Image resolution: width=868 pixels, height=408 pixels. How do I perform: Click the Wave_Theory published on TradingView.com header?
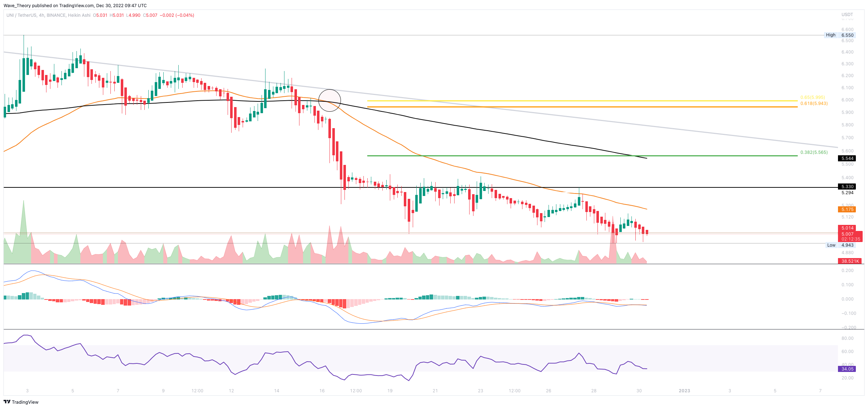75,5
